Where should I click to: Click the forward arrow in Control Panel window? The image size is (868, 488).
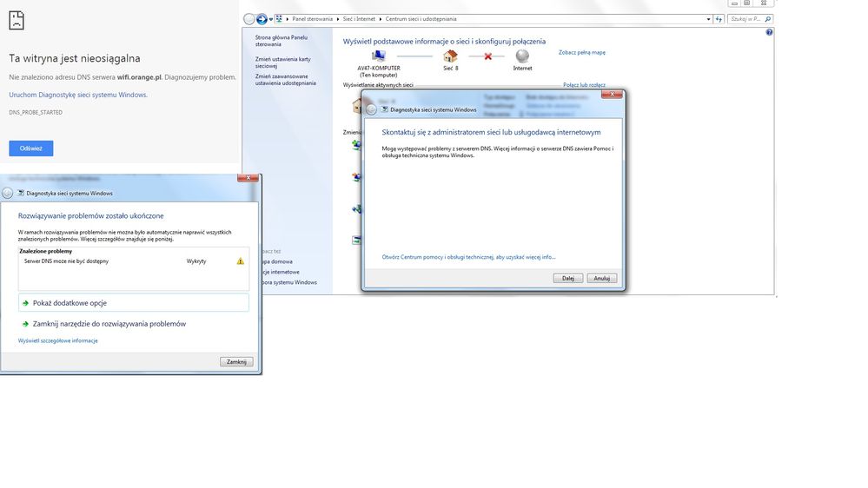pos(262,19)
